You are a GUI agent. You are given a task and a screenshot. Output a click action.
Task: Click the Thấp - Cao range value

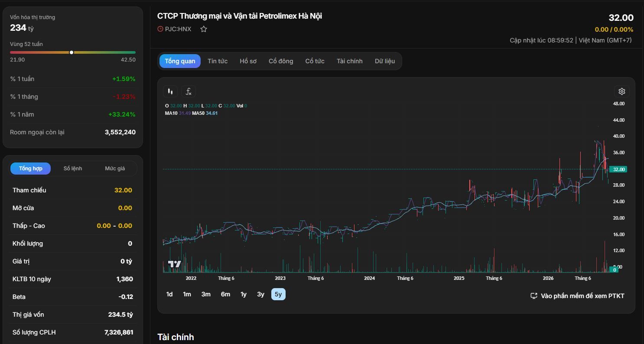pyautogui.click(x=114, y=226)
